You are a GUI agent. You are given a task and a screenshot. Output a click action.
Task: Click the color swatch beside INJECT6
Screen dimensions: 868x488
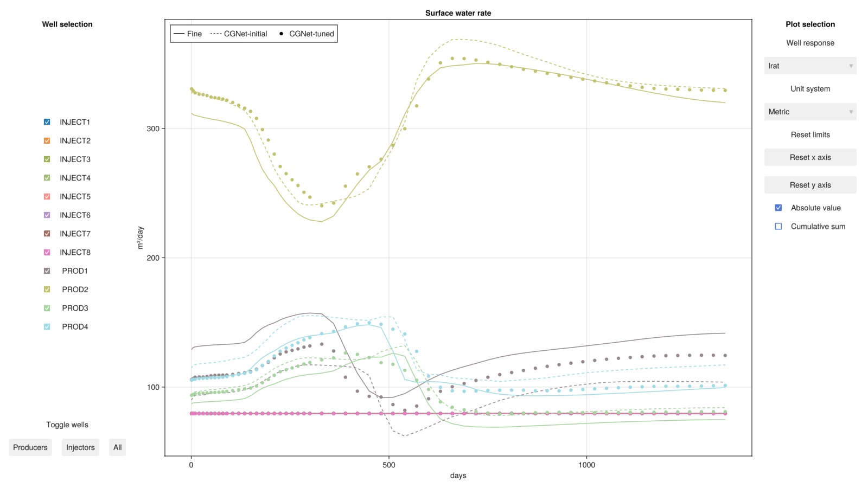click(x=47, y=215)
